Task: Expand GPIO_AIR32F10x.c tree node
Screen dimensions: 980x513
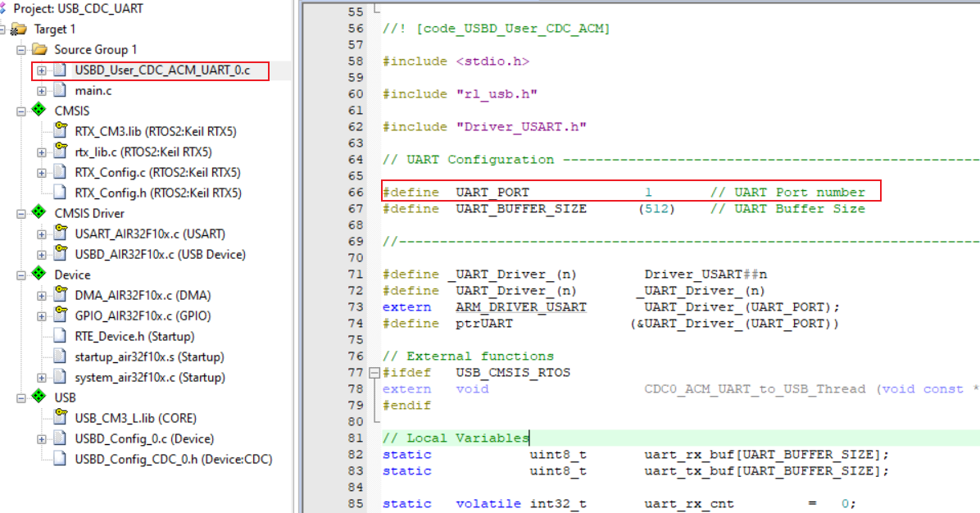Action: (41, 316)
